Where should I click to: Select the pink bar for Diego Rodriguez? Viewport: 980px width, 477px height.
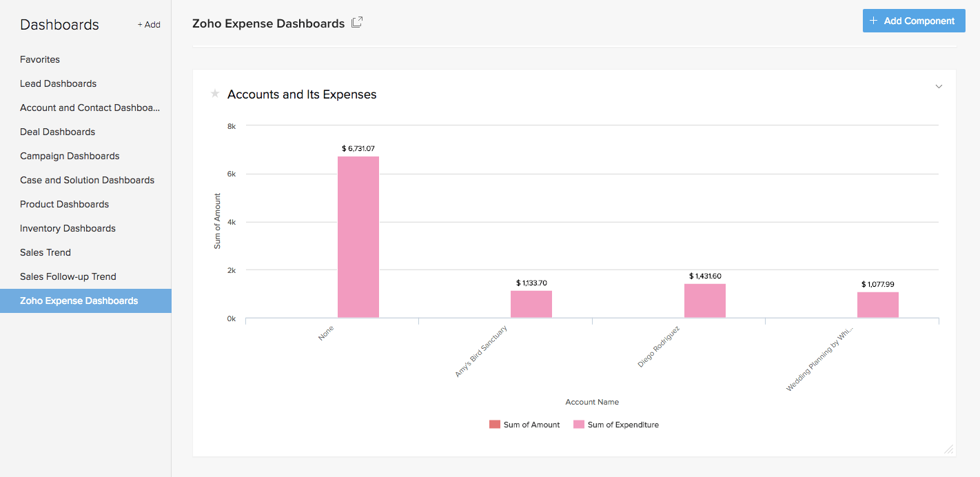tap(704, 300)
